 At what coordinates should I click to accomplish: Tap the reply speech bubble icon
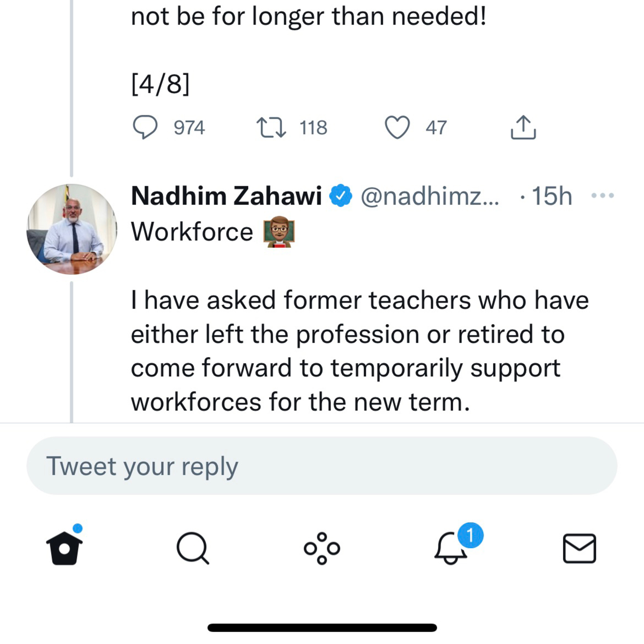click(x=145, y=127)
